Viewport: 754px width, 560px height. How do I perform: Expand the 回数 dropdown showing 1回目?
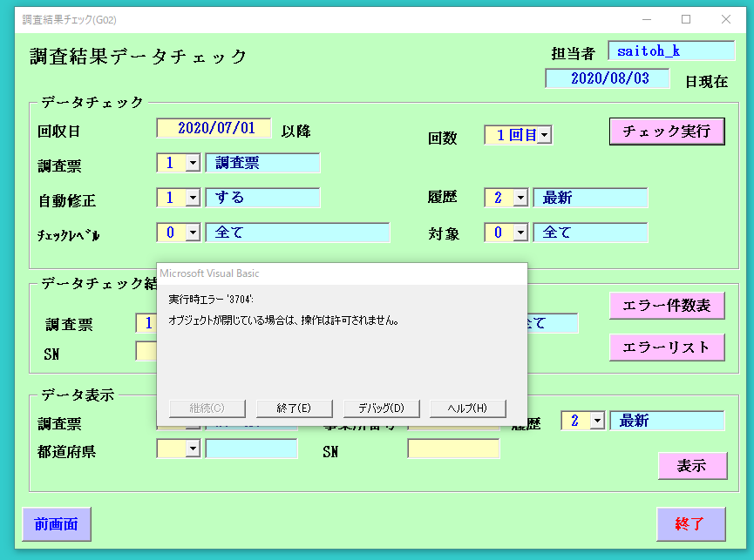point(544,135)
